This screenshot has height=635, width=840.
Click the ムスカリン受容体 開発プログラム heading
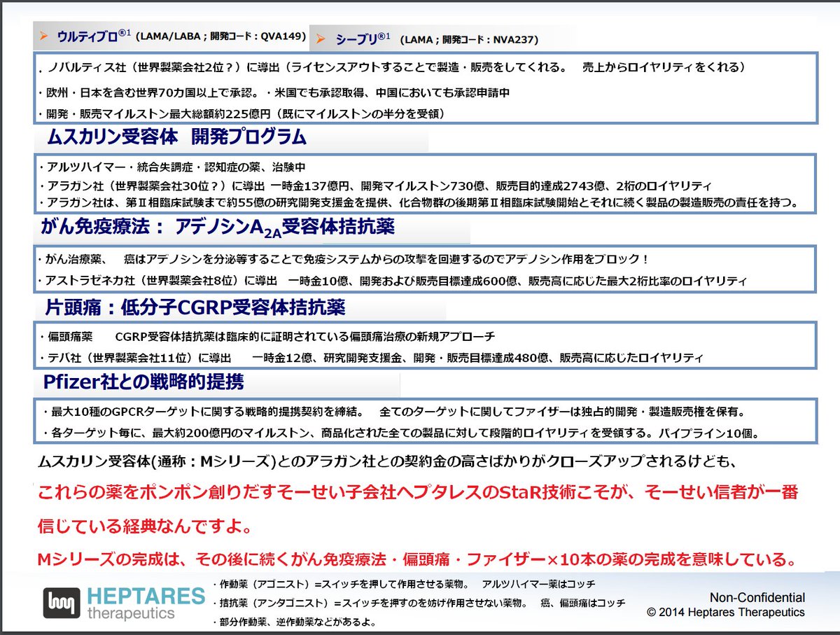pyautogui.click(x=176, y=137)
